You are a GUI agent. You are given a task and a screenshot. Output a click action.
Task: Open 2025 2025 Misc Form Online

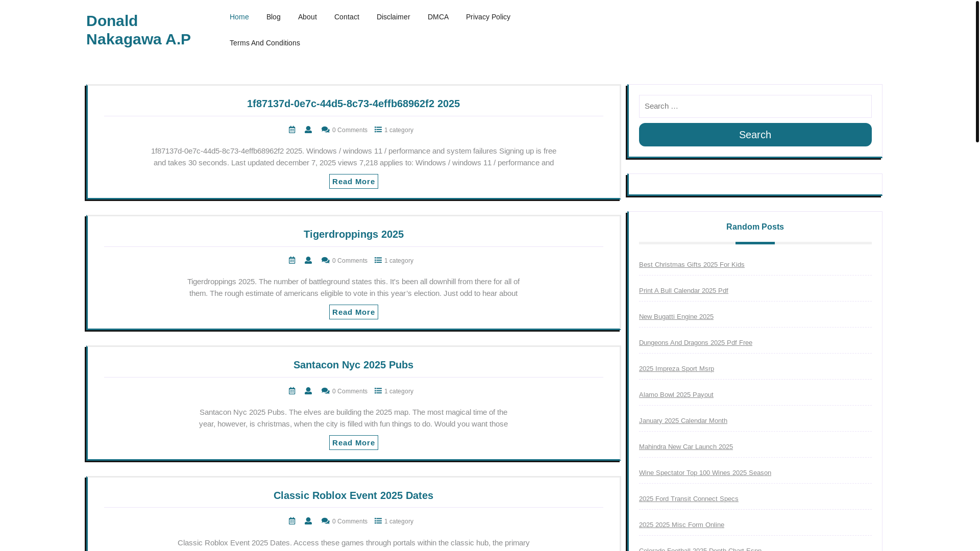(681, 525)
